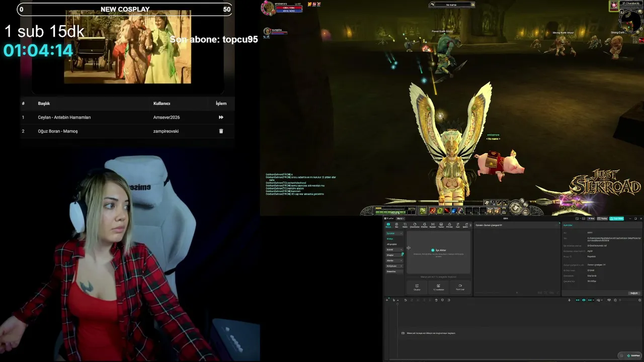
Task: Expand the Alanlar sidebar section
Action: 394,260
